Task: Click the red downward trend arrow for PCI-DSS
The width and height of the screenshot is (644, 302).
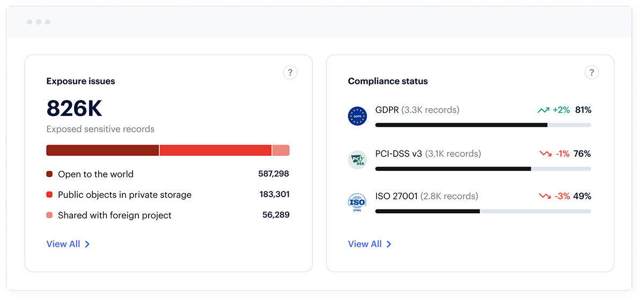Action: [545, 154]
